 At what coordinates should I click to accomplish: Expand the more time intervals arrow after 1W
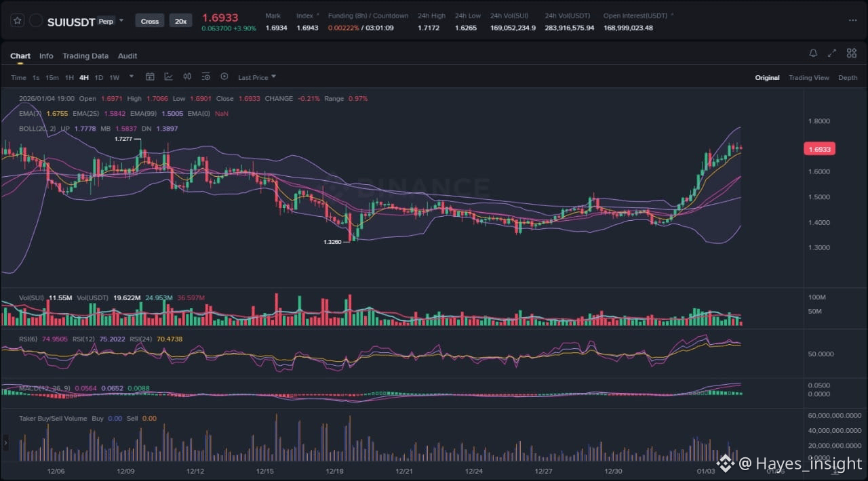coord(132,77)
